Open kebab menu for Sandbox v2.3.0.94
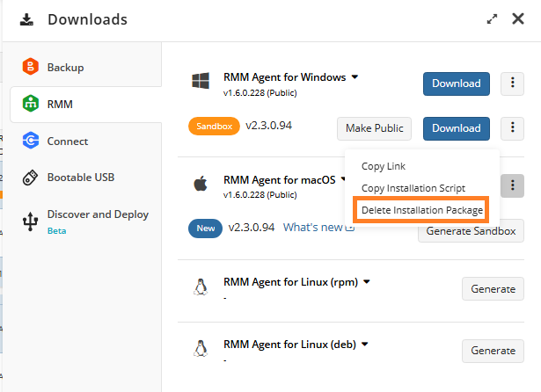The height and width of the screenshot is (392, 541). (x=512, y=128)
